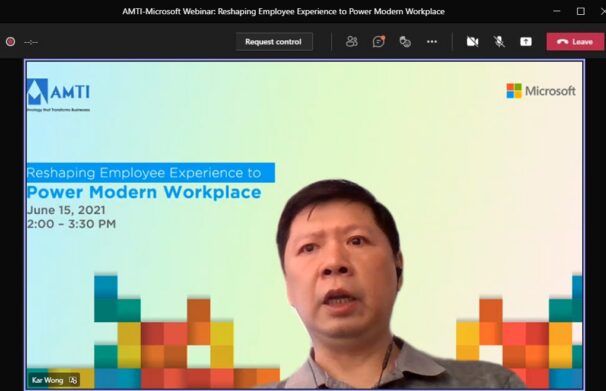Unmute the microphone

[x=499, y=41]
